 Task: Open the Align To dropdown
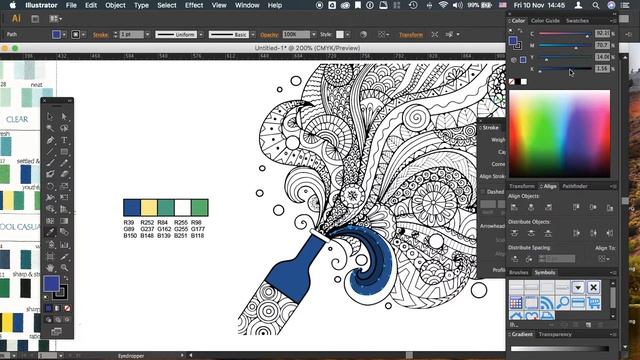point(604,259)
